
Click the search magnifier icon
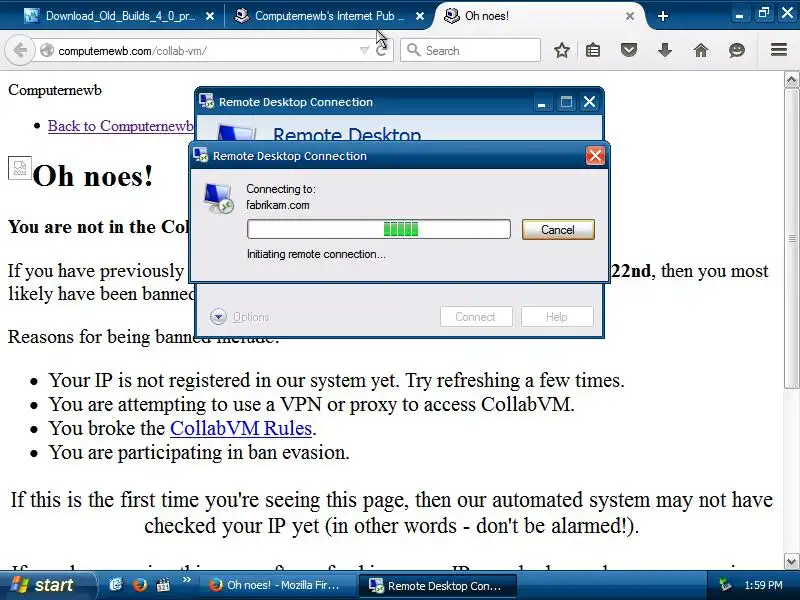pos(413,50)
